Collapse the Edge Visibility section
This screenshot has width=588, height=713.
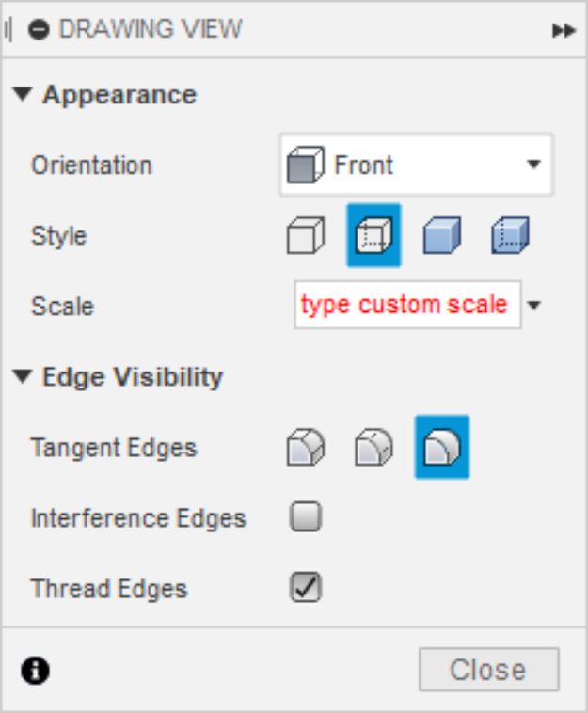pyautogui.click(x=24, y=377)
